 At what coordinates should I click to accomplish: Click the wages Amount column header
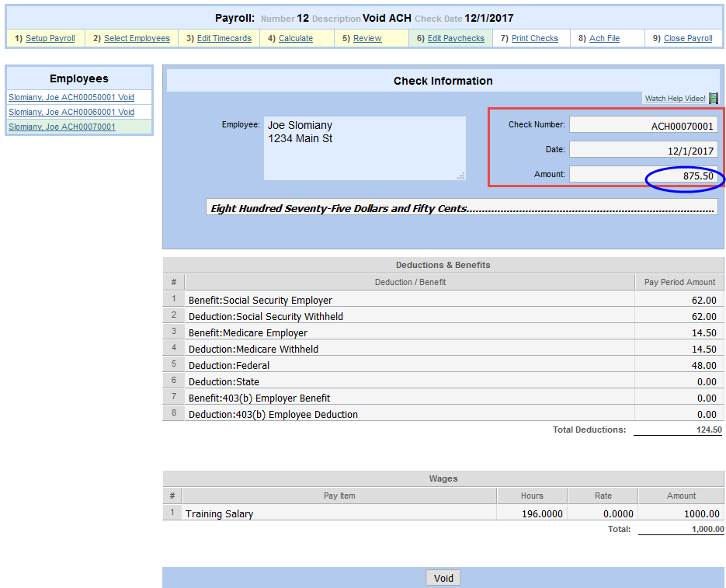[681, 496]
